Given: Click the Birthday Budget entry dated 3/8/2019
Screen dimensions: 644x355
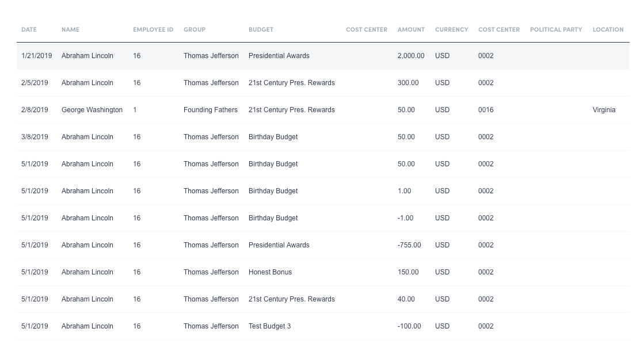Looking at the screenshot, I should coord(272,137).
